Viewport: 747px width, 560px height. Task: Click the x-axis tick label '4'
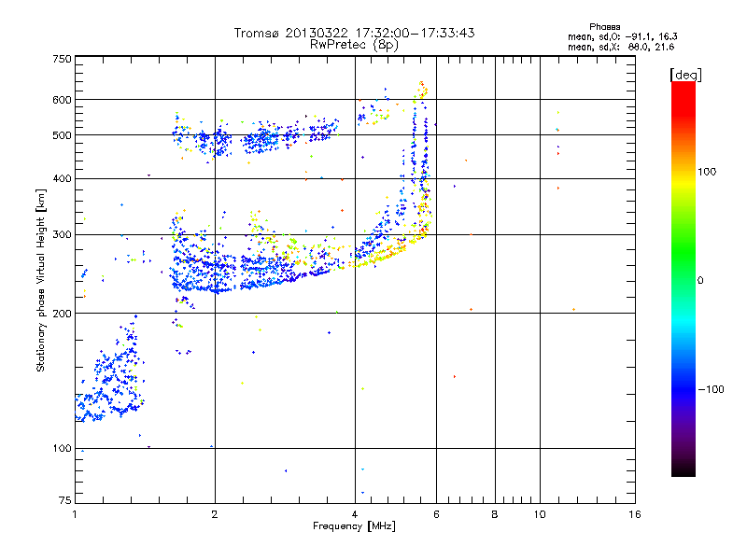click(355, 514)
